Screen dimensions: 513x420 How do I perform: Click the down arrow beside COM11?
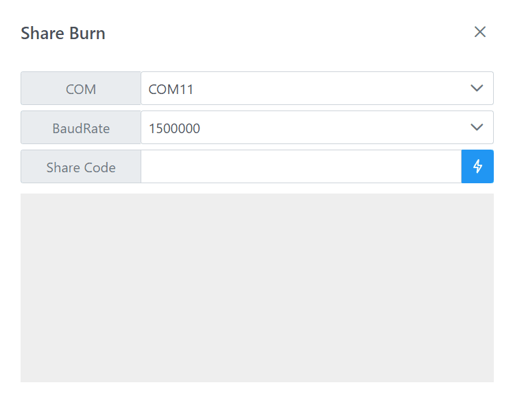pyautogui.click(x=477, y=88)
